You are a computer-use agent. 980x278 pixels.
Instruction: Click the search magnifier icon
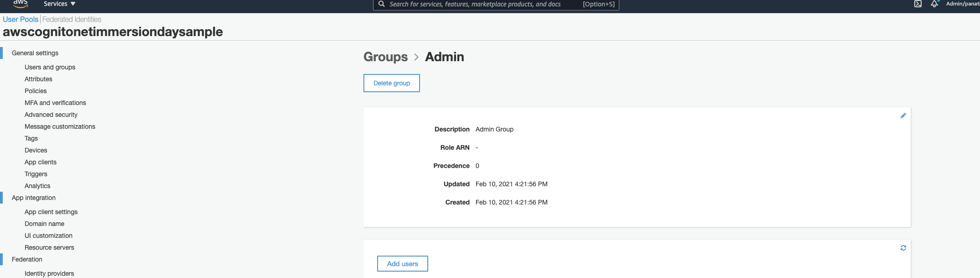pos(381,4)
